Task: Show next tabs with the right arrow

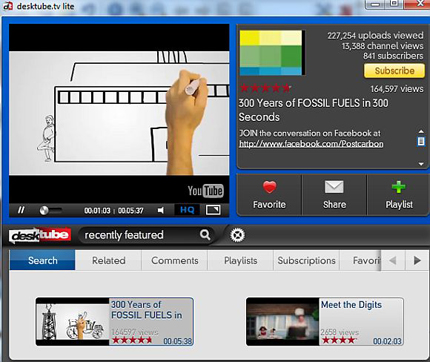Action: 417,260
